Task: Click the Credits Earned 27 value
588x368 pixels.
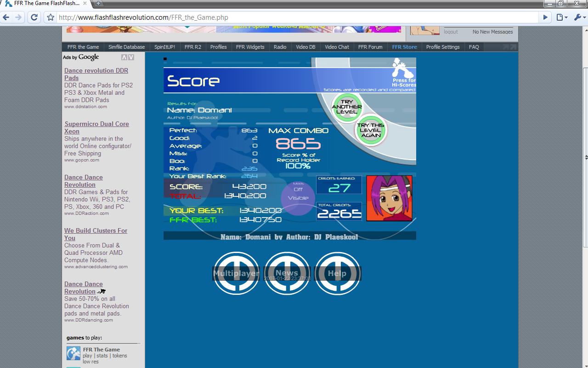Action: click(x=339, y=188)
